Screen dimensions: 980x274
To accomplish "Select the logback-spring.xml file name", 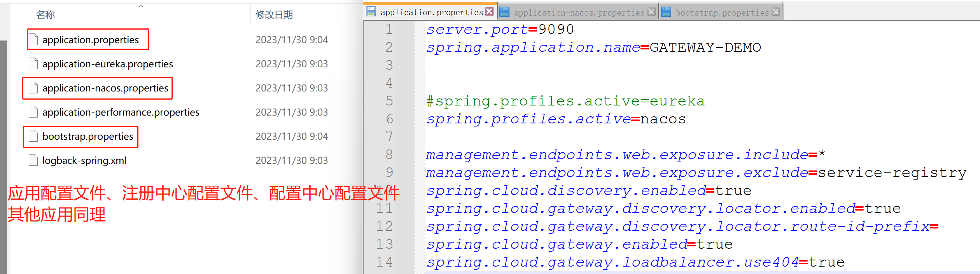I will (x=84, y=160).
